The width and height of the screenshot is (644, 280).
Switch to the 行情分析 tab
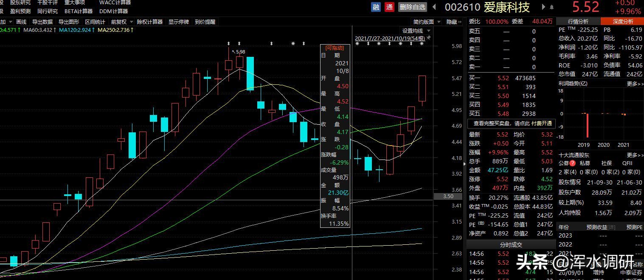[x=578, y=21]
